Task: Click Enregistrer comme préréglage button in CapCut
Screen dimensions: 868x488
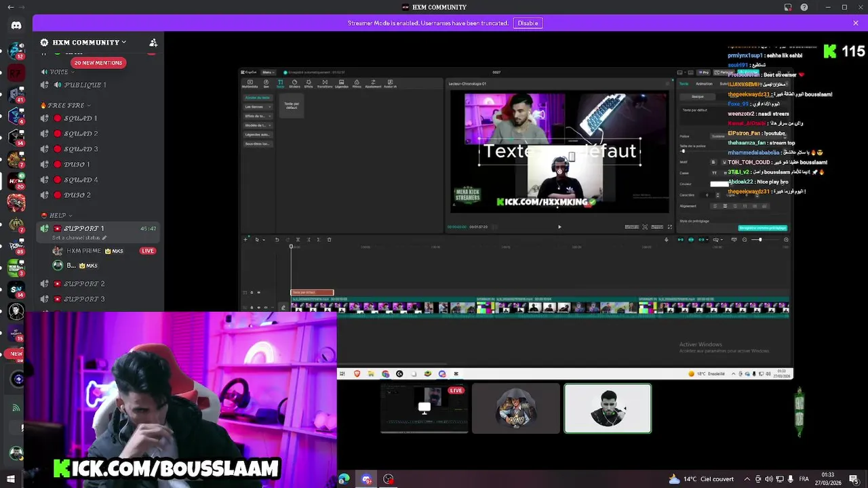Action: pyautogui.click(x=763, y=228)
